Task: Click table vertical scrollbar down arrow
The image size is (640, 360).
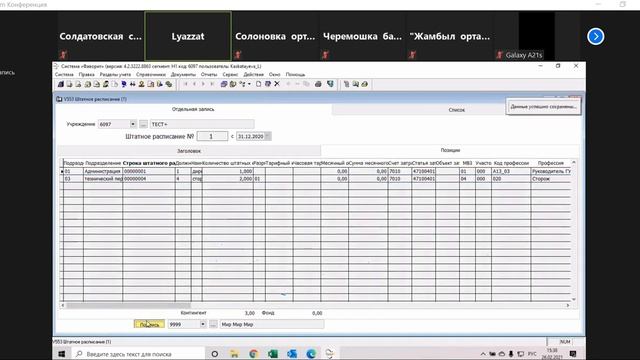Action: (574, 299)
